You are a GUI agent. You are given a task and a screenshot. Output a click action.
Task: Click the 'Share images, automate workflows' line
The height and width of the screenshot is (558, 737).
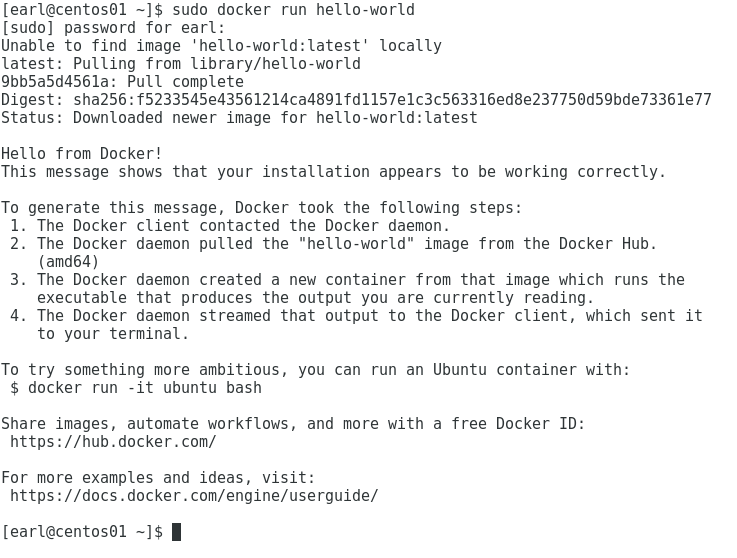pyautogui.click(x=293, y=424)
